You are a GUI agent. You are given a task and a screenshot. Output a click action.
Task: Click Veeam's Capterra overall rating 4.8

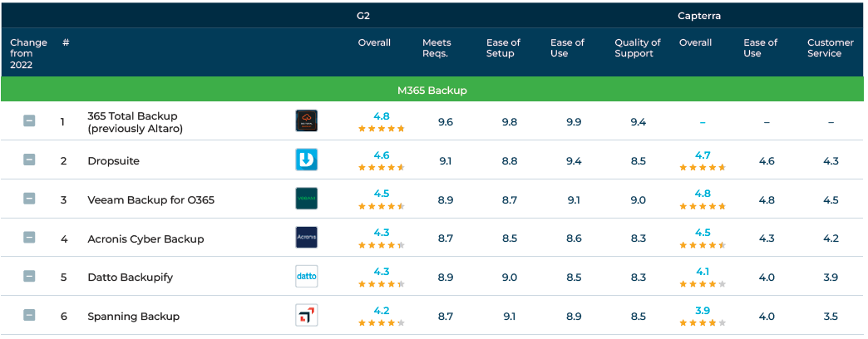click(703, 194)
